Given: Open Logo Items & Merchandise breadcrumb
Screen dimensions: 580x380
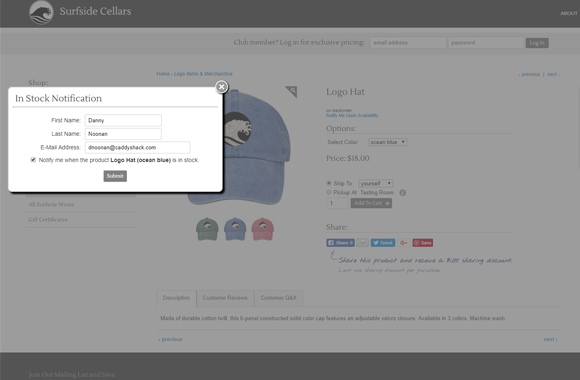Looking at the screenshot, I should click(203, 74).
